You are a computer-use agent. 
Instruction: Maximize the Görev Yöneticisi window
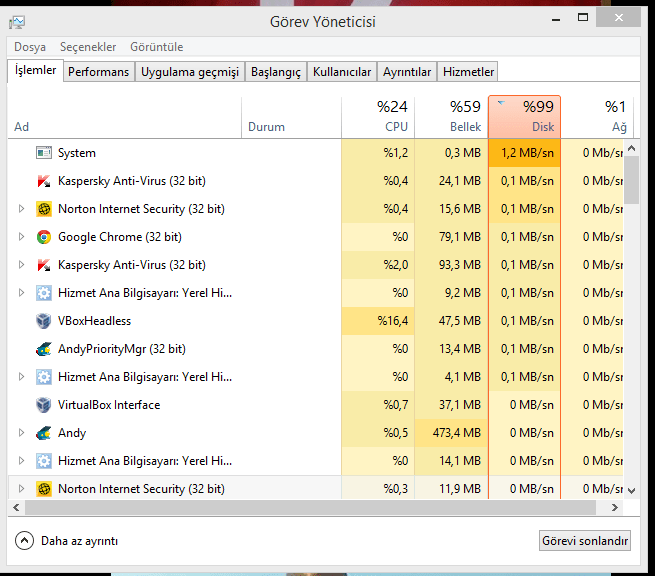[583, 18]
